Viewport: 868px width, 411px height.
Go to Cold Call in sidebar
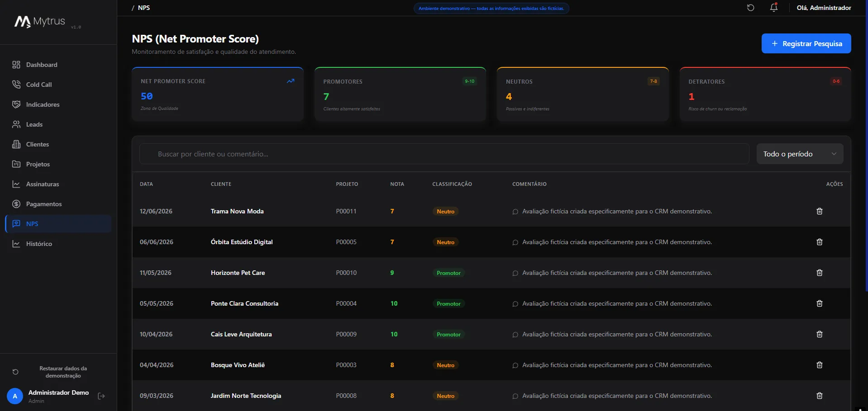click(x=58, y=85)
